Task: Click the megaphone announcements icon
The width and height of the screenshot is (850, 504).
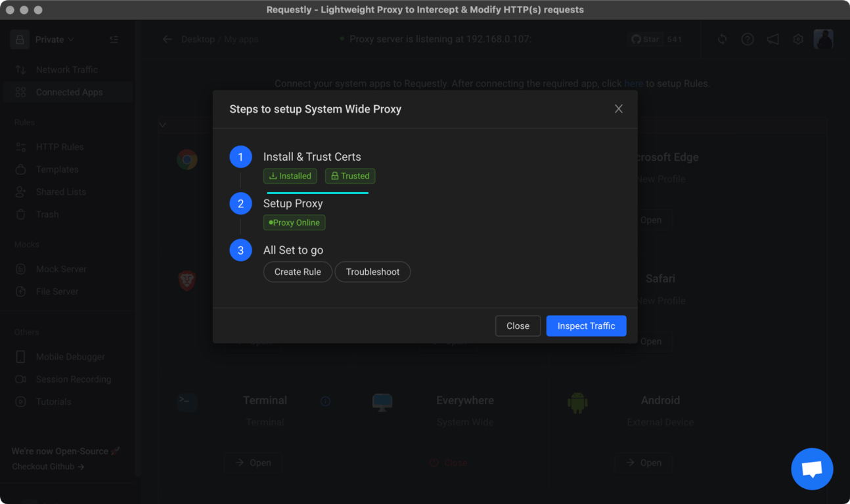Action: tap(772, 39)
